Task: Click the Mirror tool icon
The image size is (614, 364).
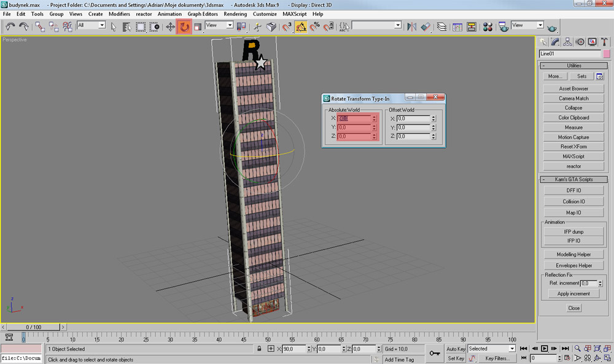Action: click(411, 26)
